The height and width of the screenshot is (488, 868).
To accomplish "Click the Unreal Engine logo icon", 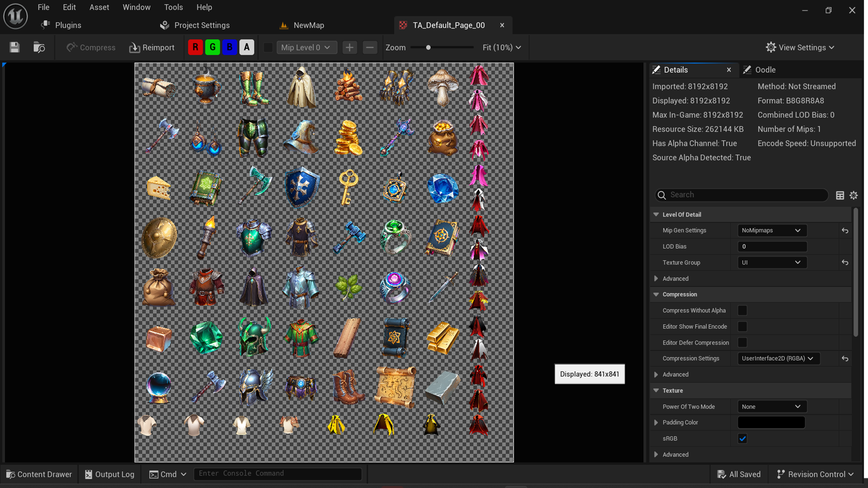I will tap(15, 16).
